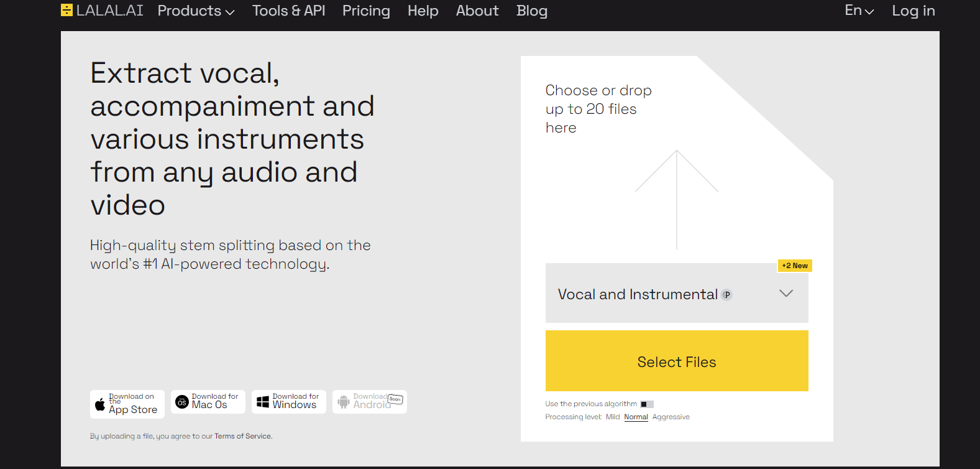This screenshot has width=980, height=469.
Task: Expand the En language selector
Action: click(859, 11)
